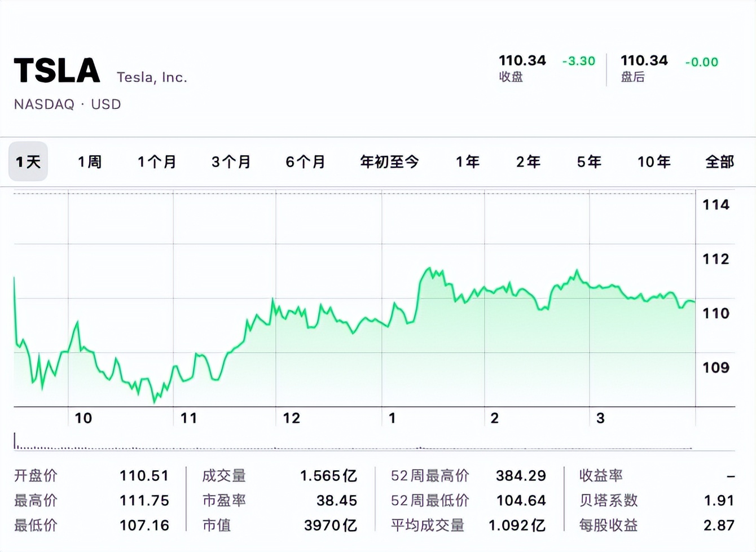Viewport: 756px width, 552px height.
Task: Switch to the 10年 time range
Action: pyautogui.click(x=654, y=161)
